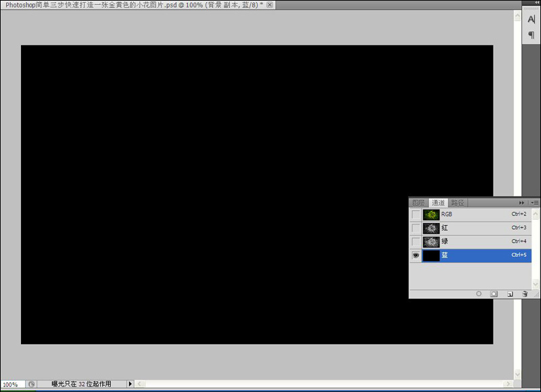541x392 pixels.
Task: Click 蓝 channel black thumbnail
Action: pos(431,255)
